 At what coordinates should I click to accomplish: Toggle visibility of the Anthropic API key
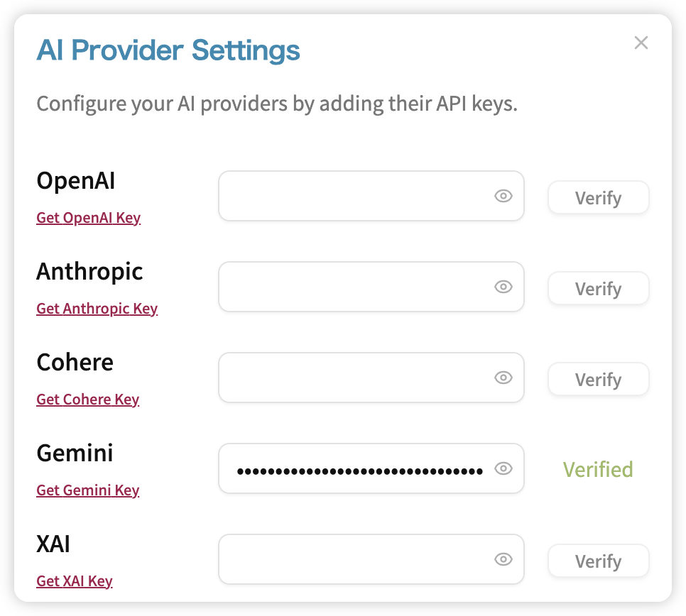pyautogui.click(x=503, y=287)
